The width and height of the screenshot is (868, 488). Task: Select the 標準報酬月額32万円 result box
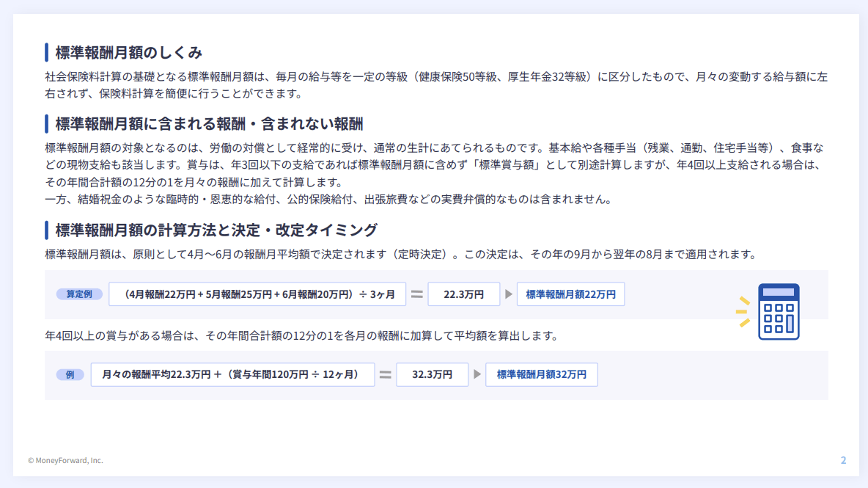(541, 374)
